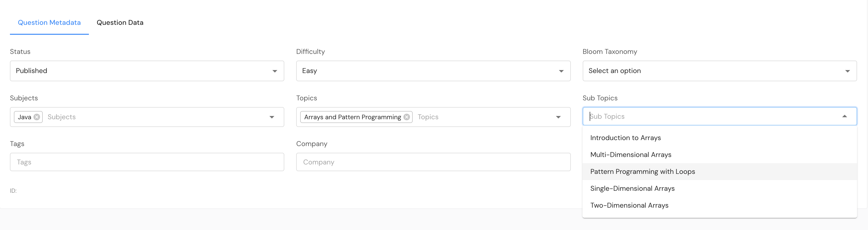
Task: Remove Arrays and Pattern Programming topic chip
Action: (x=407, y=117)
